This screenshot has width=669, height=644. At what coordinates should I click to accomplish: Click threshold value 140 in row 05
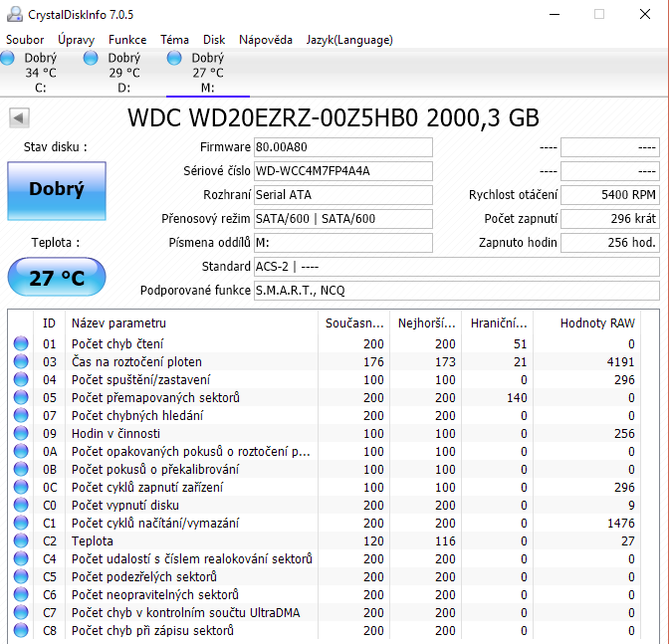coord(517,397)
